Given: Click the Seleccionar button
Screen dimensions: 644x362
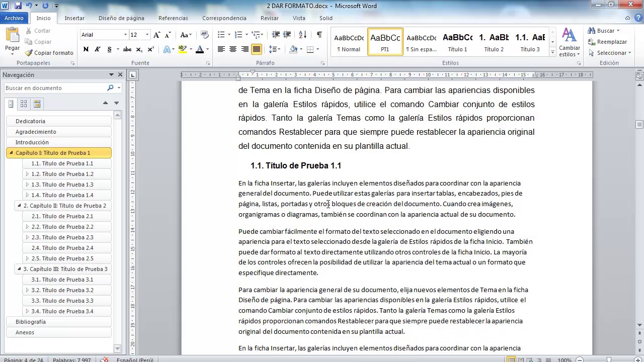Looking at the screenshot, I should (609, 53).
